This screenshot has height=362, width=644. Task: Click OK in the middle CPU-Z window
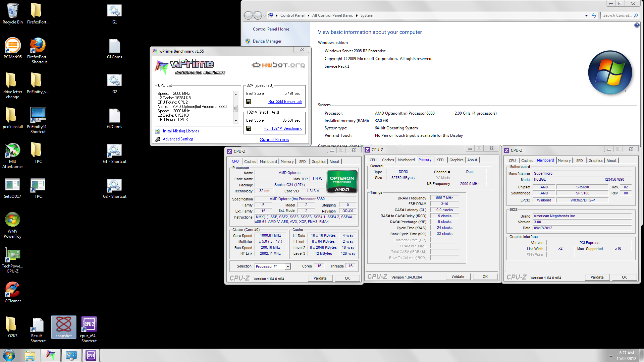[485, 277]
